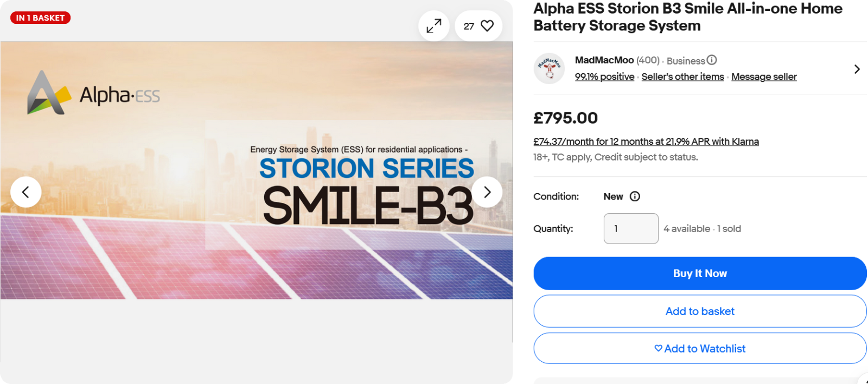This screenshot has width=868, height=384.
Task: Expand the product image to full view
Action: click(433, 25)
